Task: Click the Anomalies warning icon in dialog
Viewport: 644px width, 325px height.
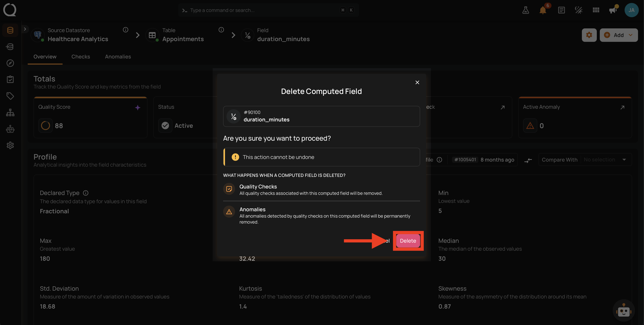Action: click(x=229, y=212)
